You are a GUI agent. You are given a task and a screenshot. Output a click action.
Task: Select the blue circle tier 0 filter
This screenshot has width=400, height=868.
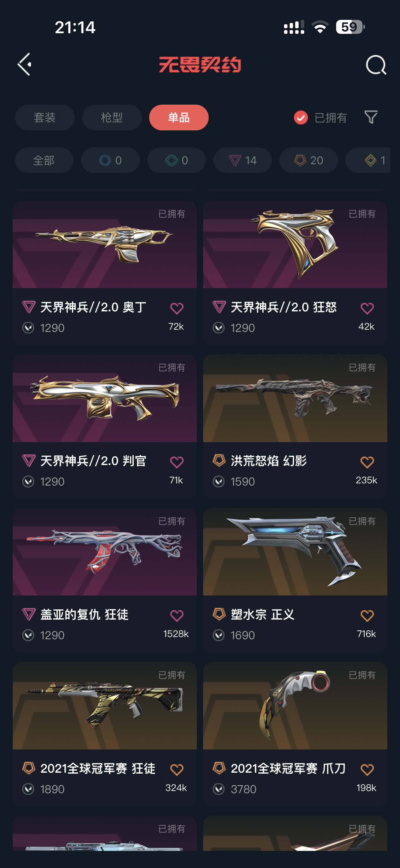[x=110, y=160]
